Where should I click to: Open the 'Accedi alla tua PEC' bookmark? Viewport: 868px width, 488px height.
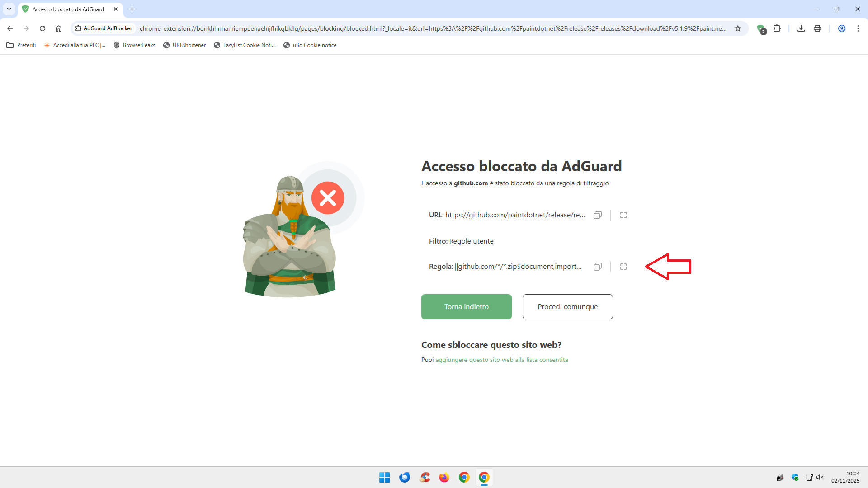(x=75, y=45)
